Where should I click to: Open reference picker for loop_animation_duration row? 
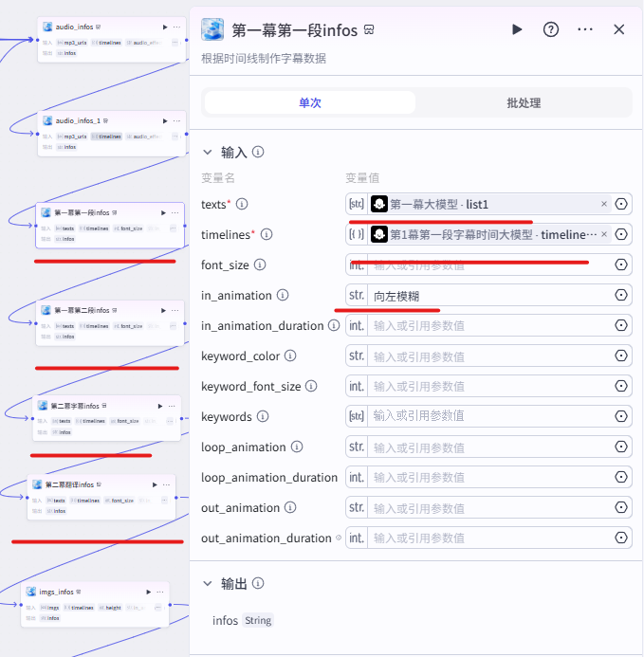click(621, 477)
